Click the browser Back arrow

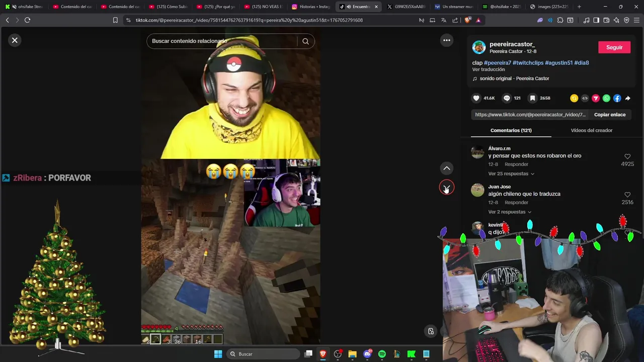coord(7,20)
